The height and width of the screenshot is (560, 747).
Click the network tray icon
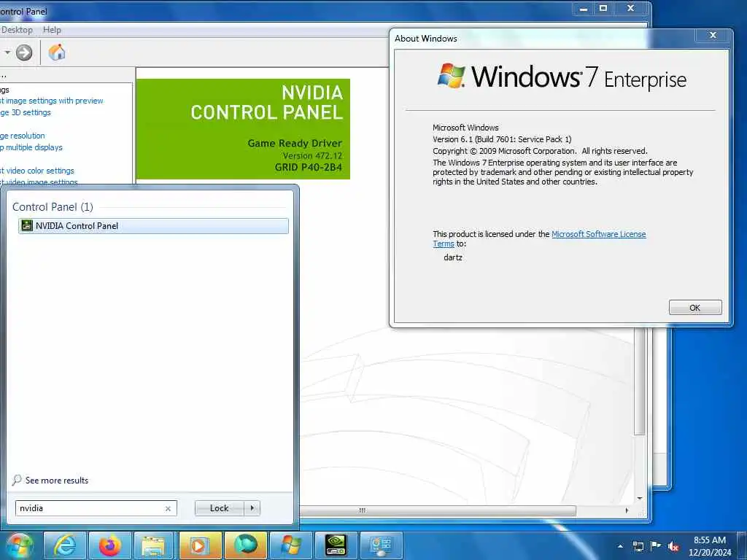[638, 546]
